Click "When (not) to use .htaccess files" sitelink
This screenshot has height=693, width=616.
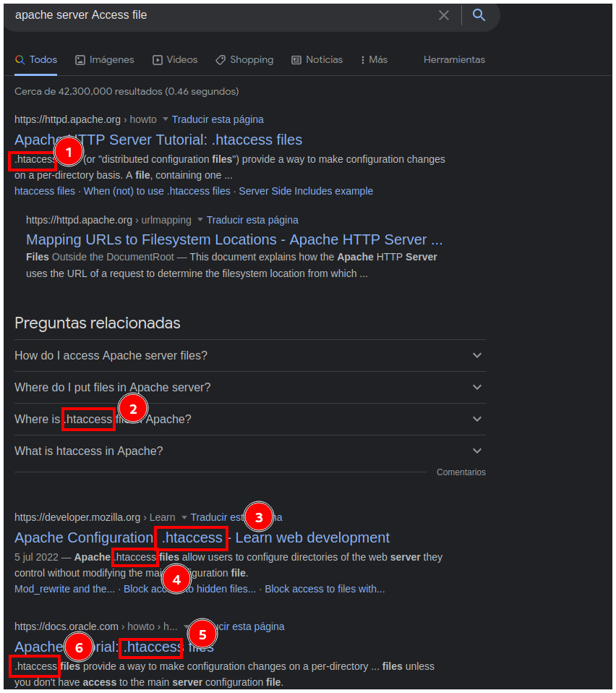[157, 191]
